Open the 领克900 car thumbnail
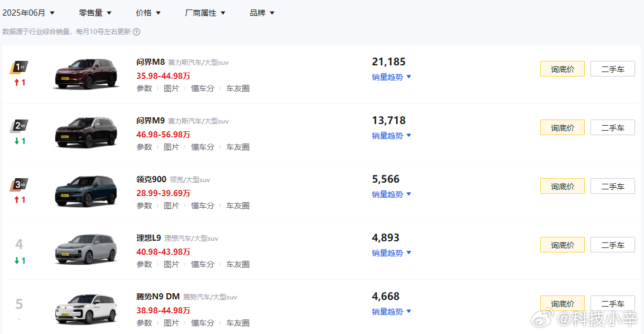The image size is (644, 334). click(86, 192)
